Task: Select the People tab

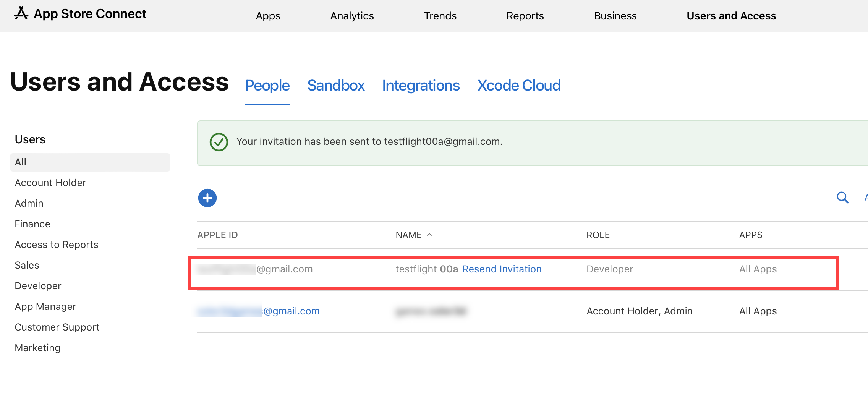Action: coord(267,86)
